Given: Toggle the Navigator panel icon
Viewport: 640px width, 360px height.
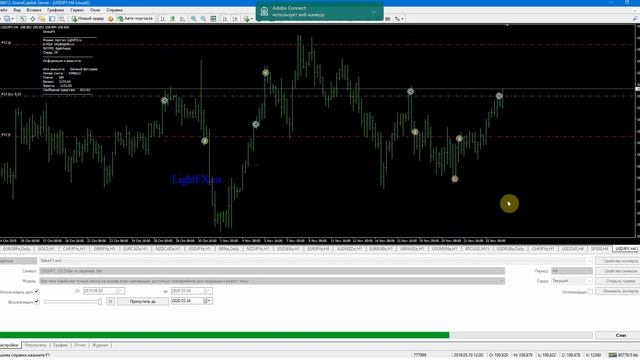Looking at the screenshot, I should click(42, 19).
